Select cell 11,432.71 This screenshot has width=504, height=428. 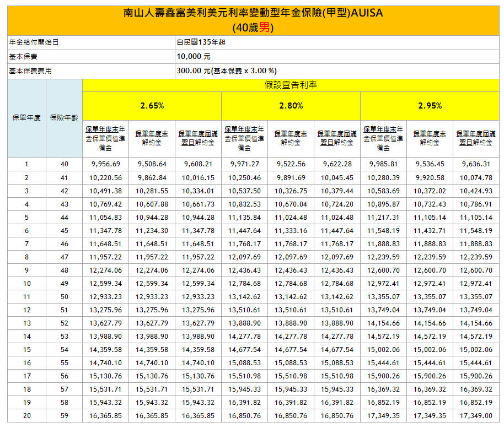[x=430, y=231]
